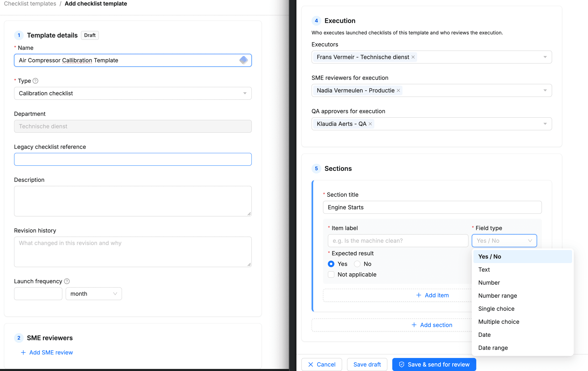Expand the QA approvers for execution dropdown arrow
588x371 pixels.
pos(545,124)
